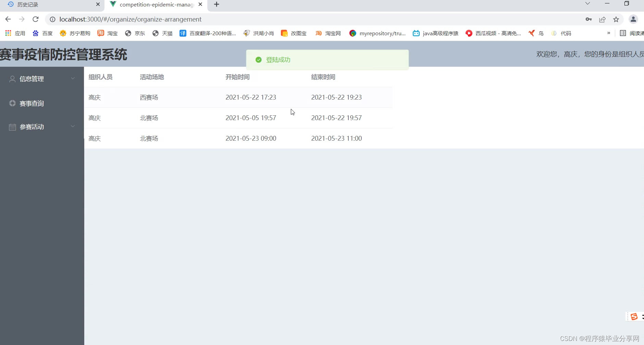Select the 西赛场 venue cell
This screenshot has width=644, height=345.
[149, 98]
